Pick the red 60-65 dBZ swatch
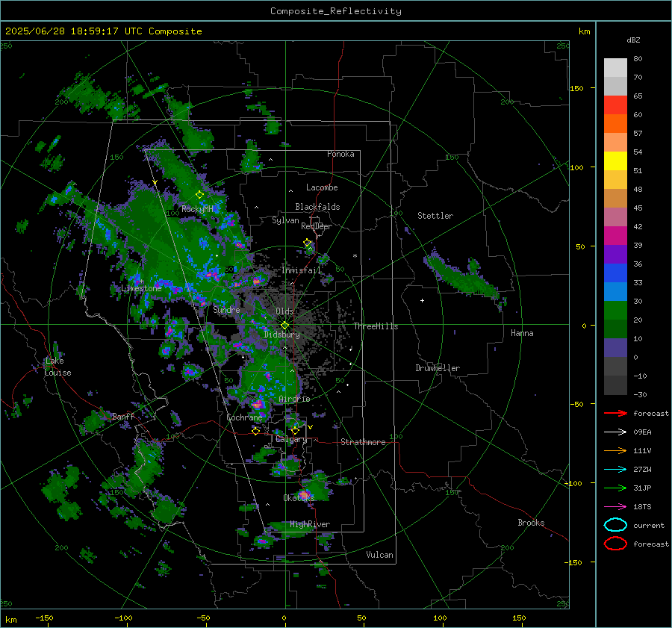 click(x=615, y=105)
